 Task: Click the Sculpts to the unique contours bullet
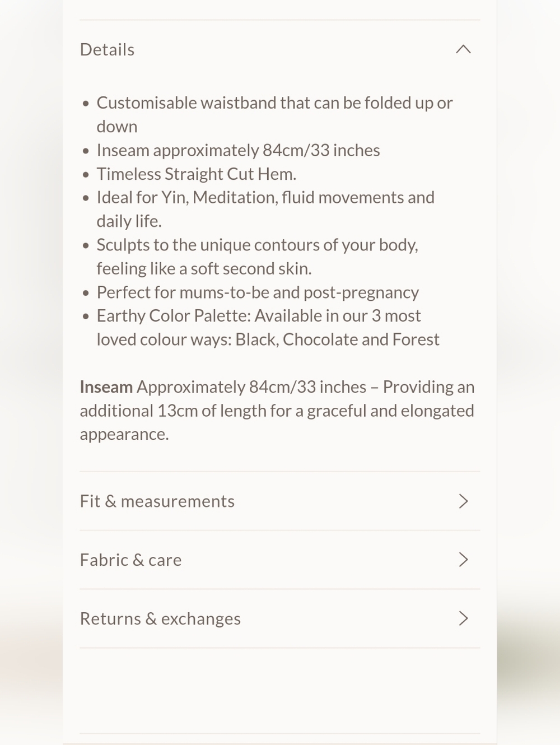click(x=257, y=257)
